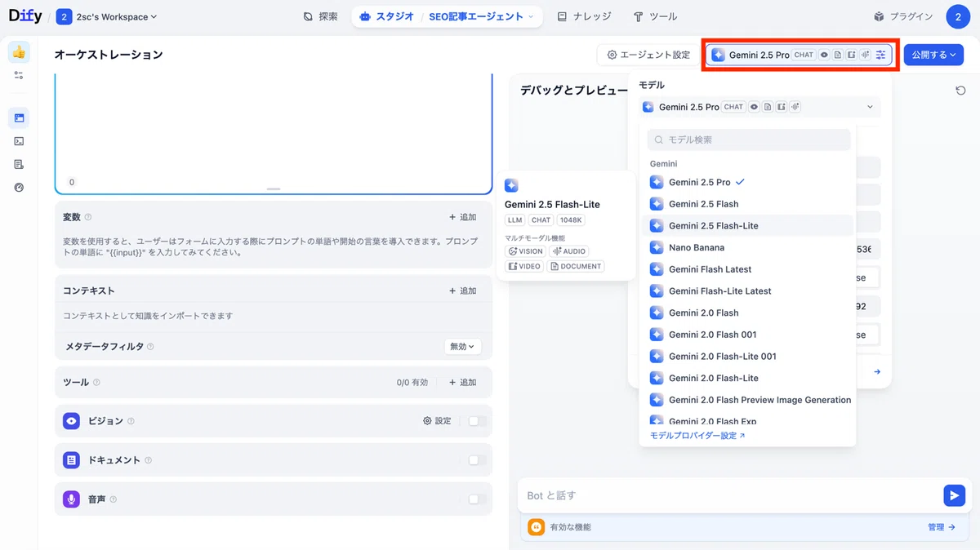The height and width of the screenshot is (550, 980).
Task: Open the Gemini 2.5 Pro header model button
Action: (x=800, y=55)
